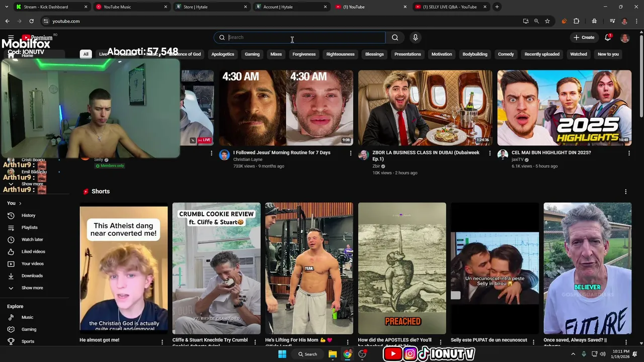Select the Gaming filter chip
The width and height of the screenshot is (644, 362).
[252, 54]
